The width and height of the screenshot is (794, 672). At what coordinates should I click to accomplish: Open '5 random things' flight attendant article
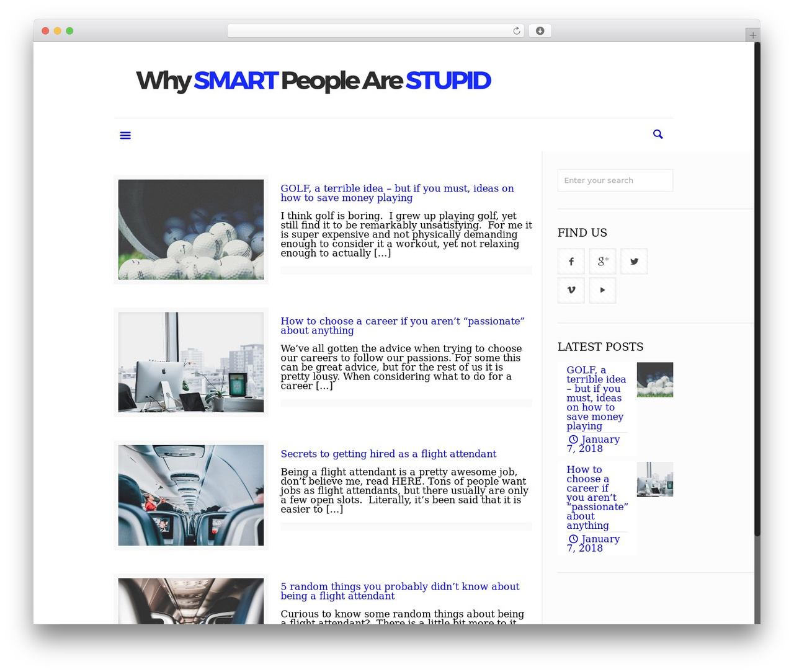click(399, 591)
